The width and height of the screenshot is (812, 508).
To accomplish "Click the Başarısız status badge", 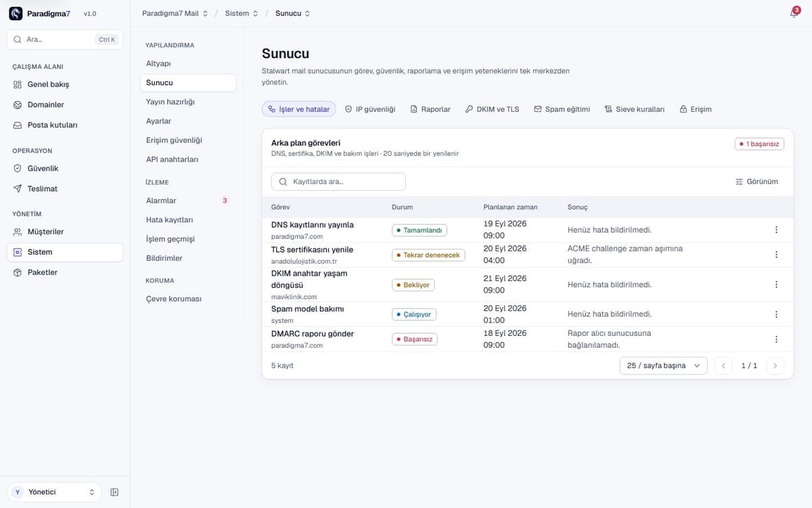I will (x=415, y=339).
